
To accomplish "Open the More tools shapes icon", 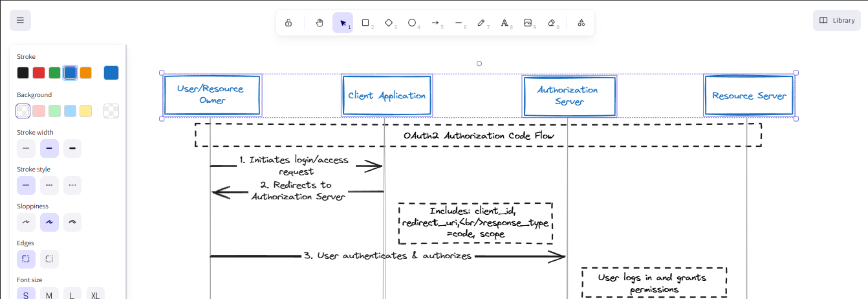I will tap(581, 23).
